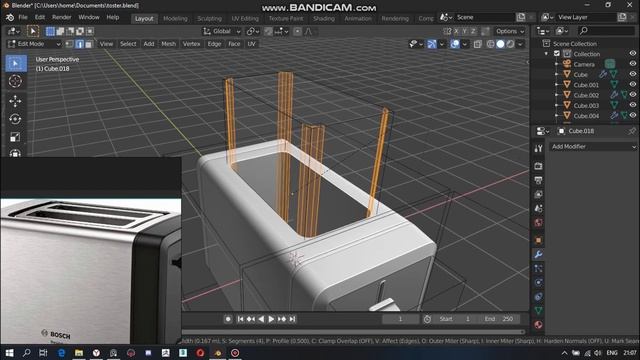This screenshot has width=640, height=360.
Task: Toggle X-ray view
Action: (x=478, y=44)
